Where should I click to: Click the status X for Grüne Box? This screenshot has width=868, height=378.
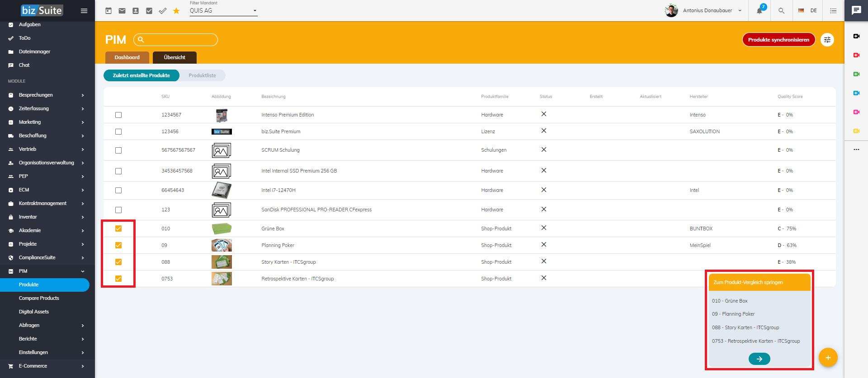[x=544, y=228]
